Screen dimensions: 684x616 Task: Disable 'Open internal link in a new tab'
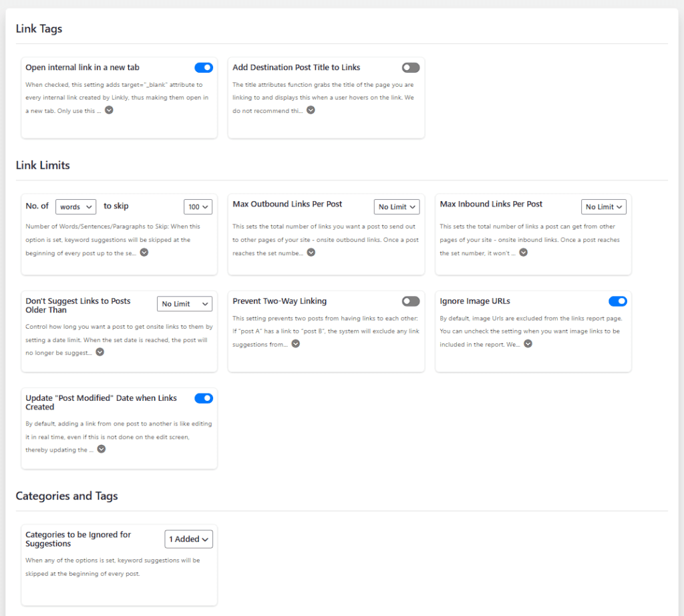click(203, 67)
